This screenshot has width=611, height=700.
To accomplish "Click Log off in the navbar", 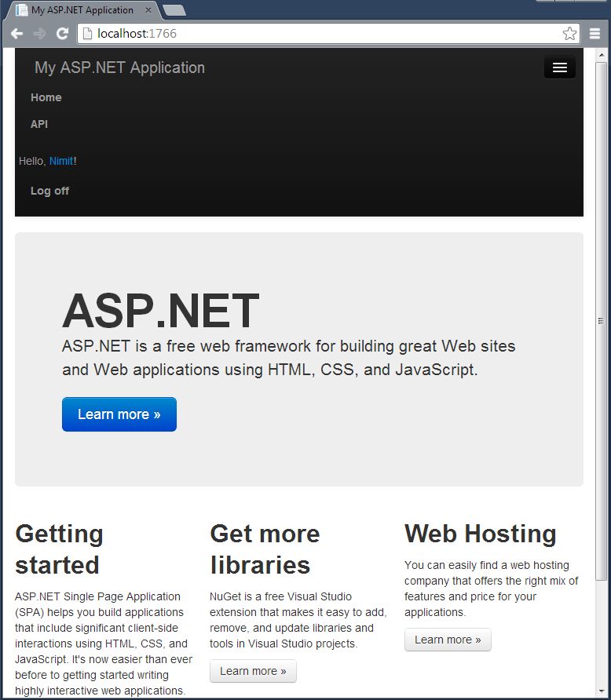I will [49, 191].
